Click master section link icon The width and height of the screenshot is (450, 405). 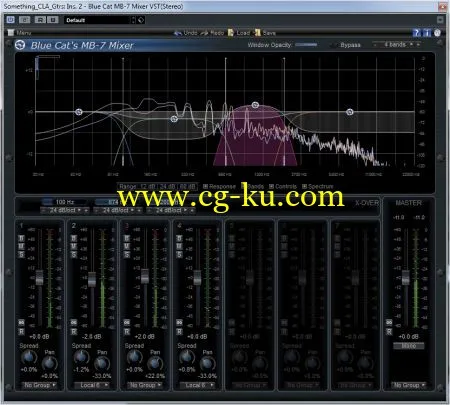(389, 322)
